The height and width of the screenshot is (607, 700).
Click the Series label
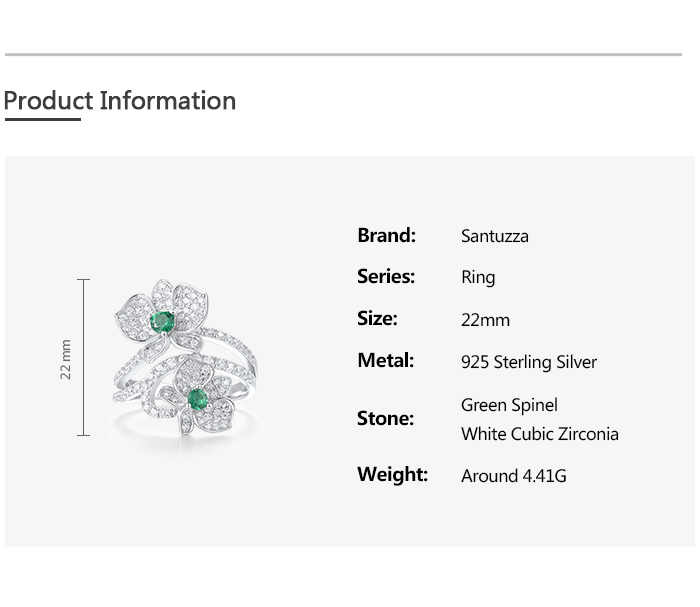tap(385, 277)
